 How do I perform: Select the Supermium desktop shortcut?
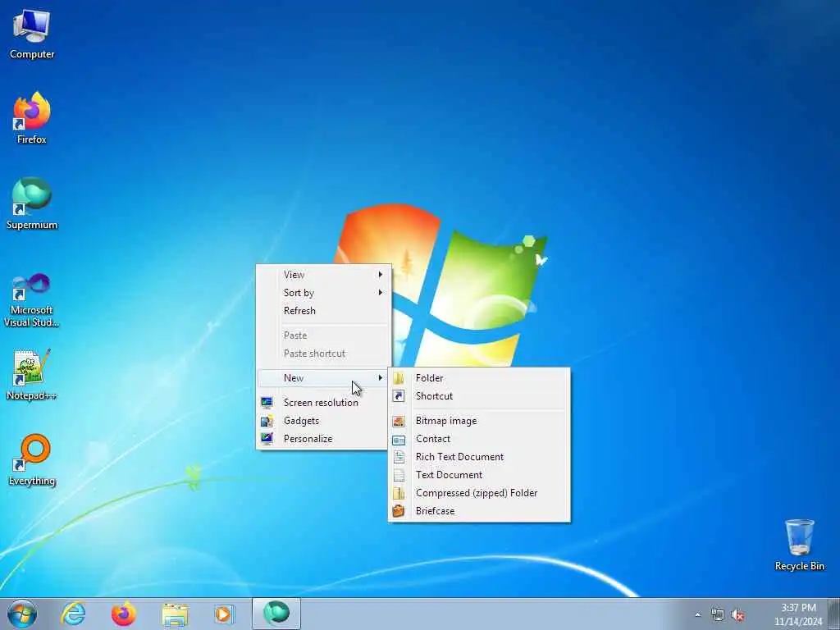32,203
